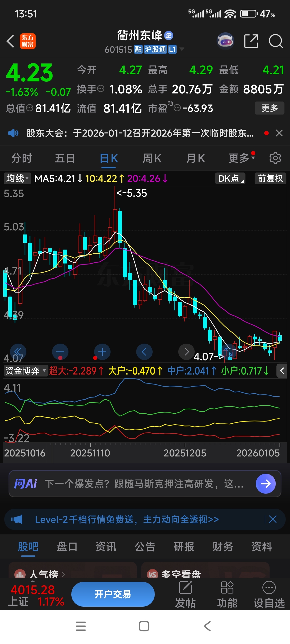
Task: Tap info icon next to 换手
Action: point(100,89)
